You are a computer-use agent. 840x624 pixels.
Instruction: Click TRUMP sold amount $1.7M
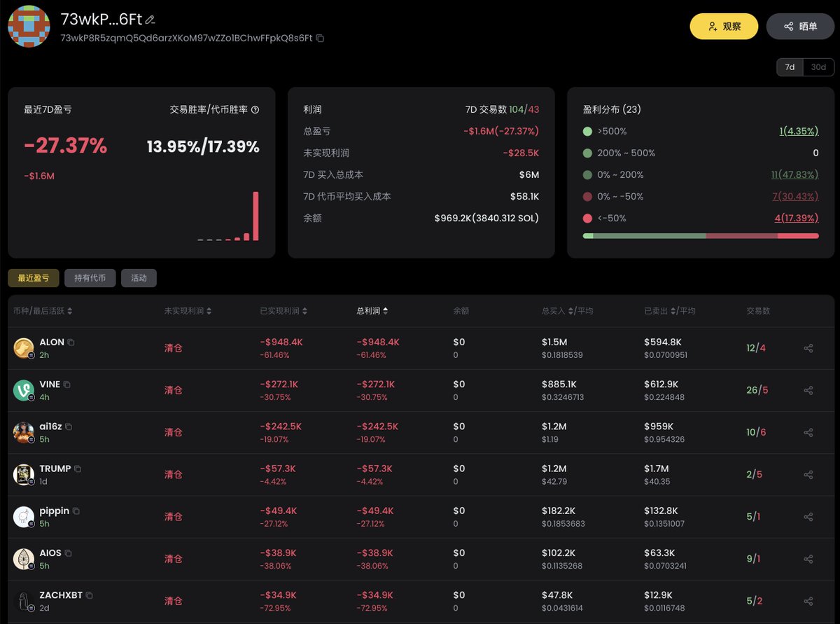pos(656,469)
